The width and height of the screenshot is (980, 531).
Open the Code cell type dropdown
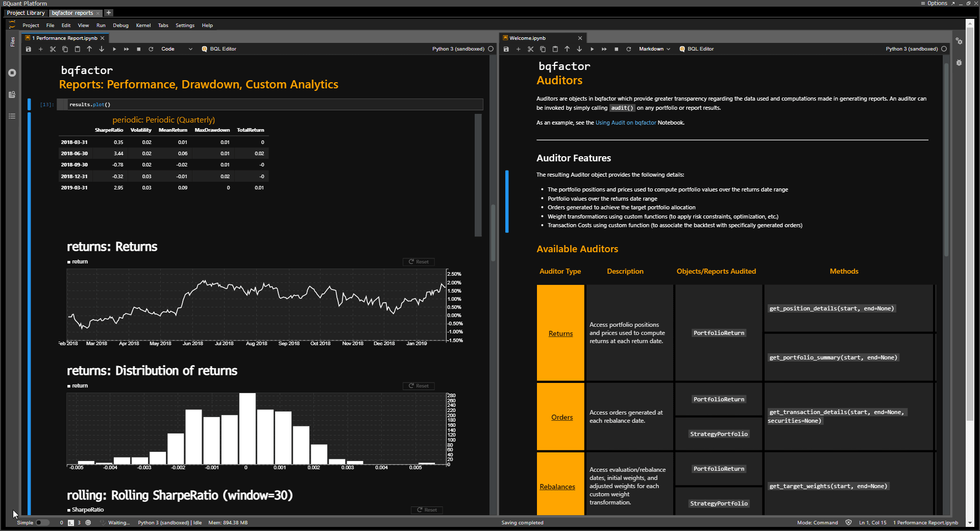click(175, 49)
